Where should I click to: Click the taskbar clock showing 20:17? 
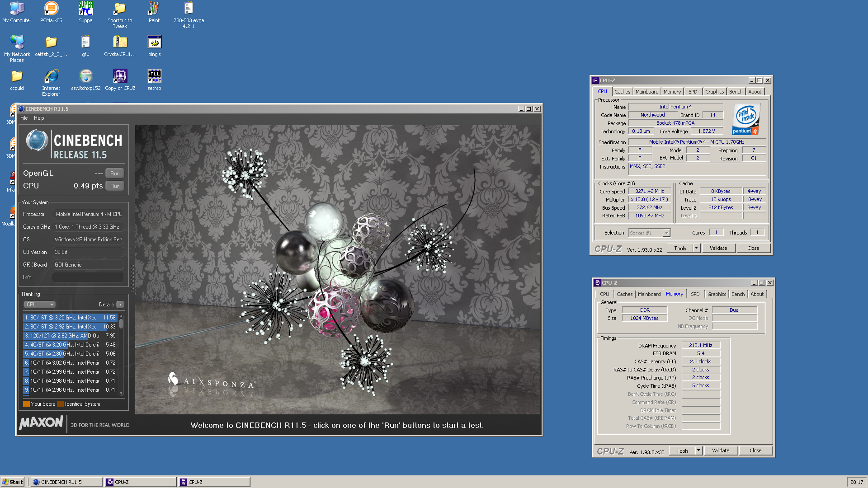857,482
